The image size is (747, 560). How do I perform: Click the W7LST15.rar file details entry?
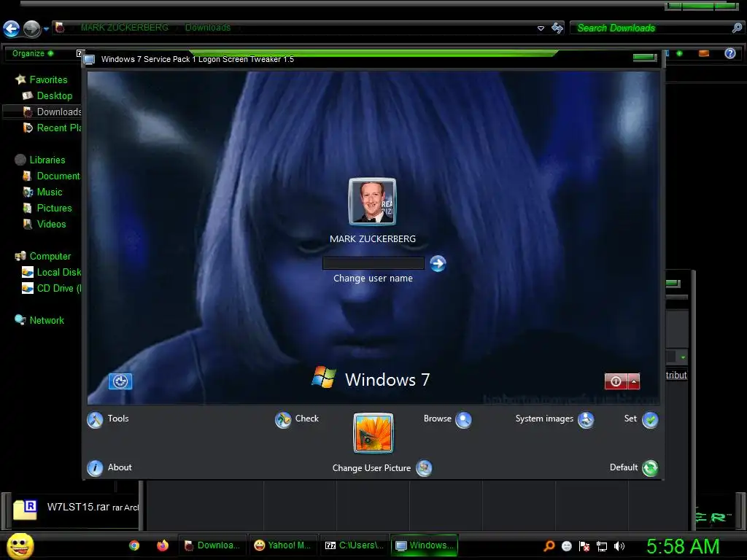tap(76, 507)
